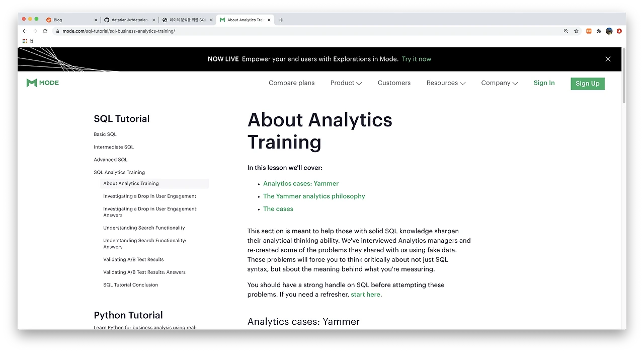Dismiss the NOW LIVE banner
Screen dimensions: 644x353
608,59
